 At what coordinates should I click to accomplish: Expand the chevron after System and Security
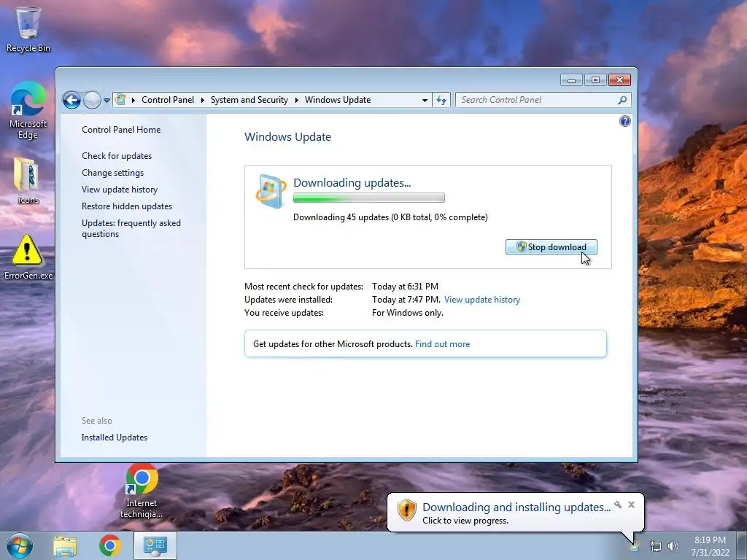pos(296,100)
